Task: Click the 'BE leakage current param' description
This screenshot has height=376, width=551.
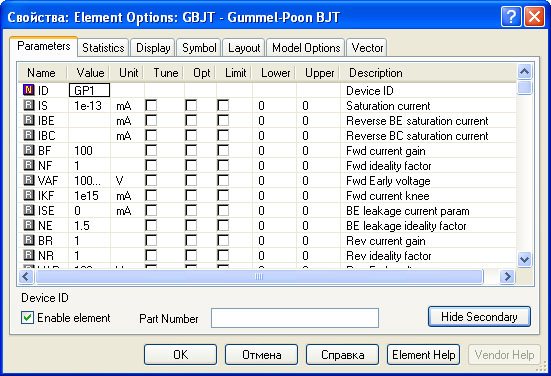Action: 408,211
